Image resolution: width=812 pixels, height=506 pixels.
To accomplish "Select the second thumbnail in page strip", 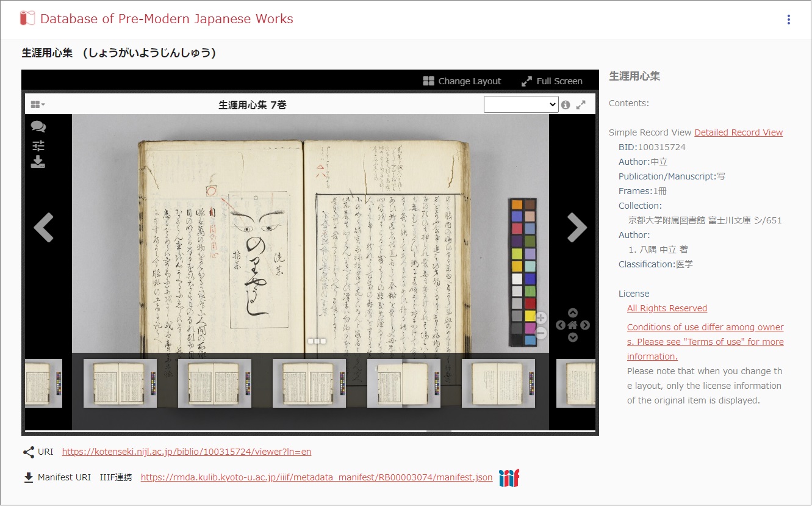I will pyautogui.click(x=120, y=383).
